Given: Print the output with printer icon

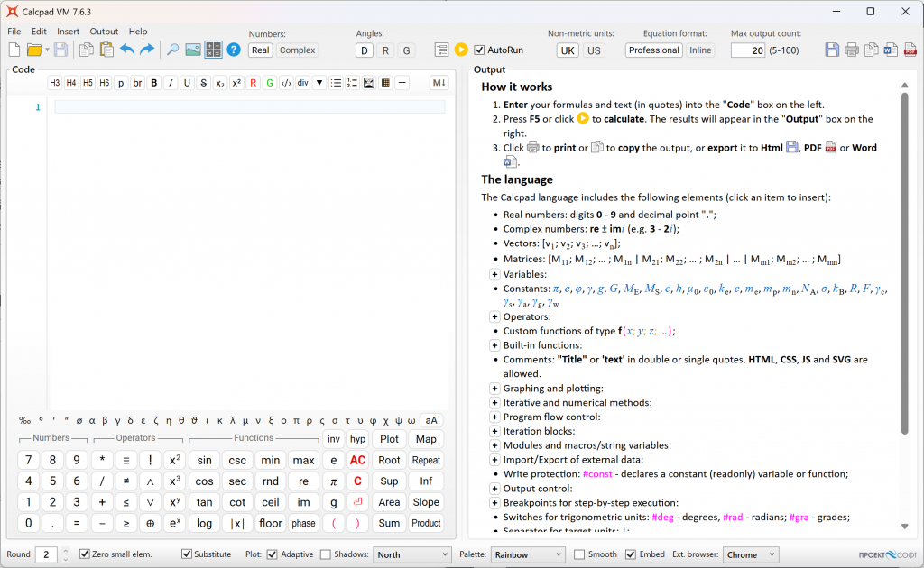Looking at the screenshot, I should (x=852, y=50).
